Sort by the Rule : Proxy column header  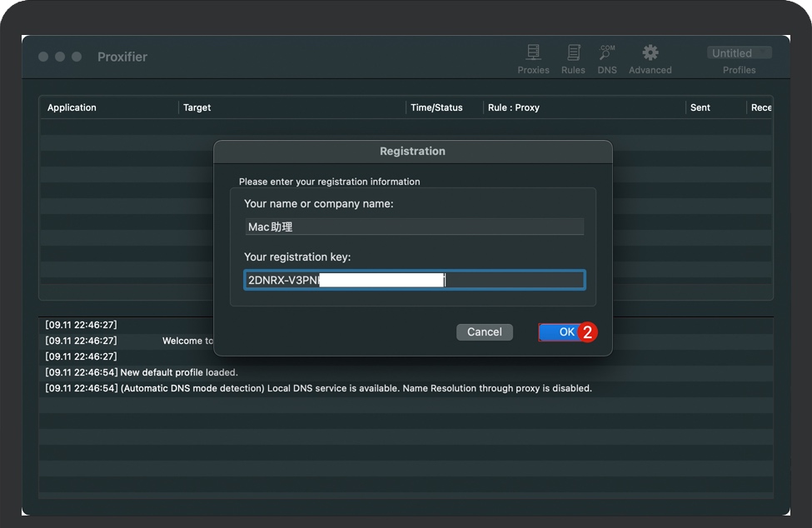tap(584, 107)
